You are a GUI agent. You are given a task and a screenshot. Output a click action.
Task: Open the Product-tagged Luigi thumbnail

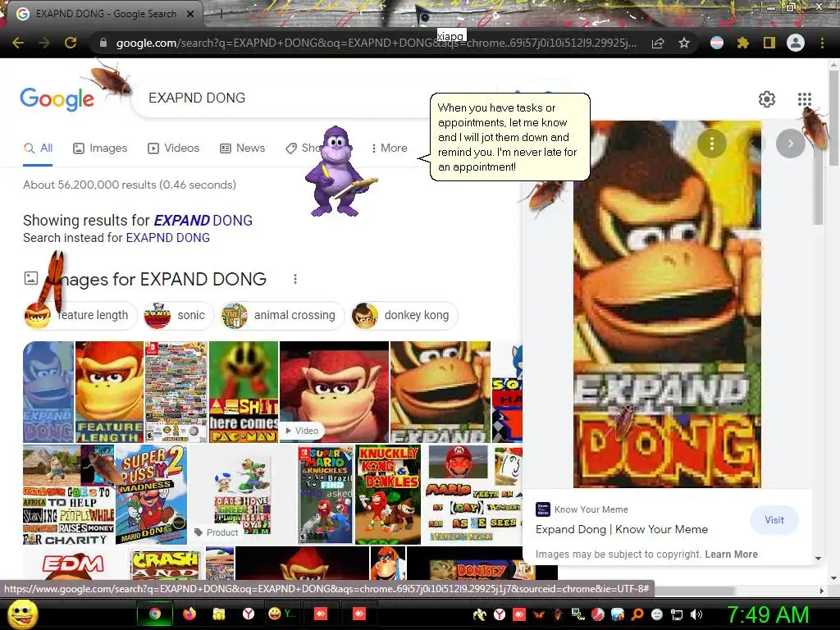(242, 495)
